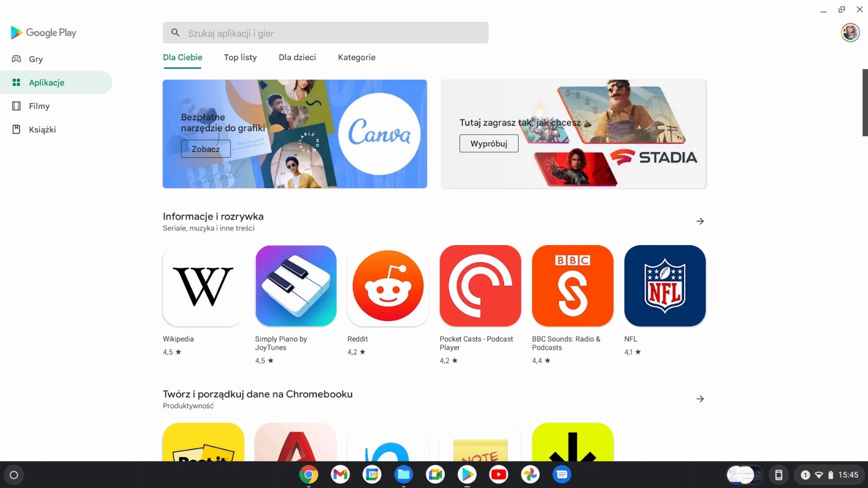Open the virtual desks thumbnail in shelf
Image resolution: width=868 pixels, height=488 pixels.
[x=745, y=475]
